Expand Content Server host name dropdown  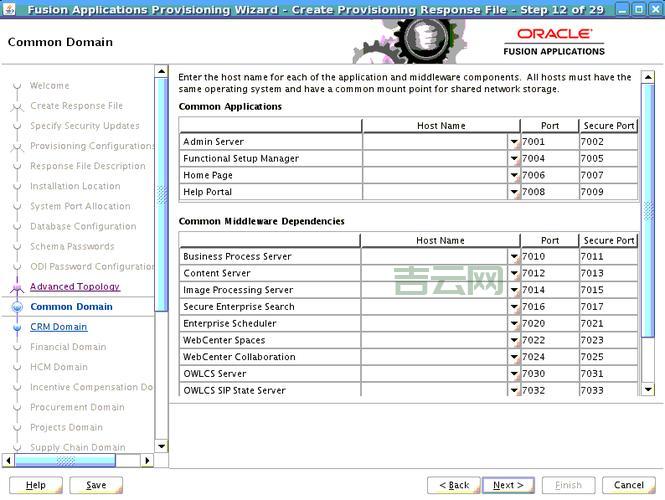[x=514, y=273]
